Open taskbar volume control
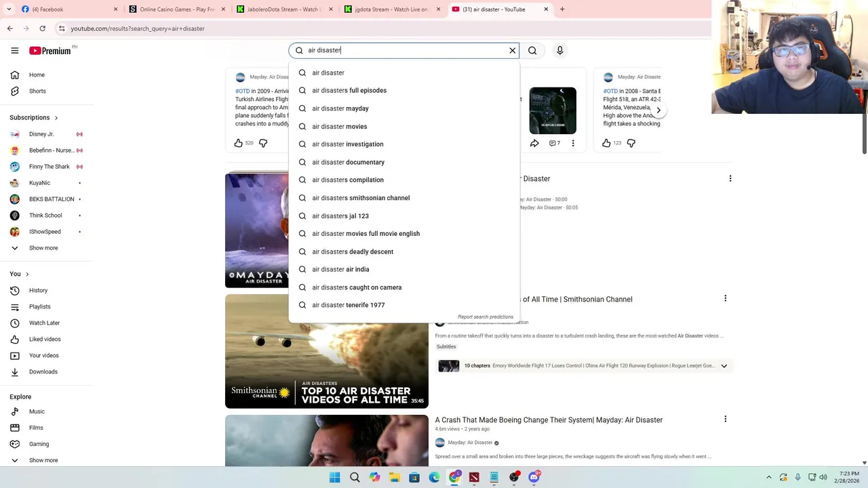This screenshot has height=488, width=868. (x=823, y=477)
